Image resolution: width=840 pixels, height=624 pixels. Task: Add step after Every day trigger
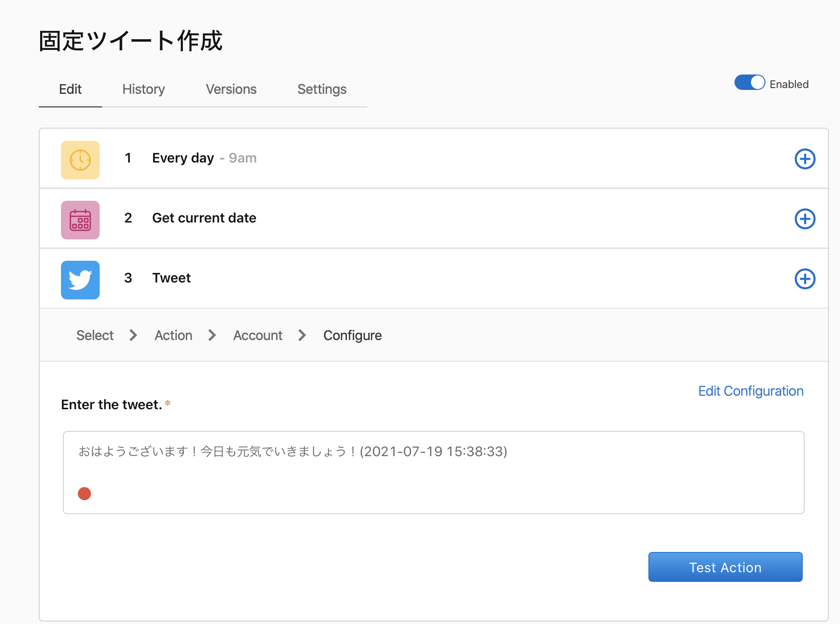805,159
